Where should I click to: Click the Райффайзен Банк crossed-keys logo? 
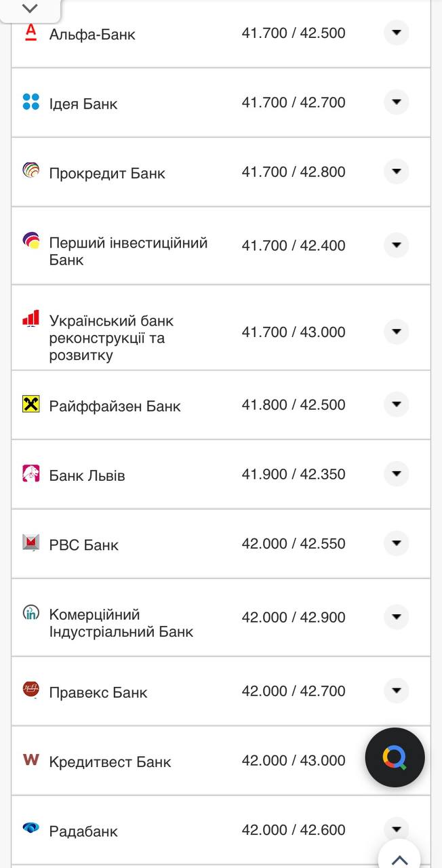click(30, 404)
